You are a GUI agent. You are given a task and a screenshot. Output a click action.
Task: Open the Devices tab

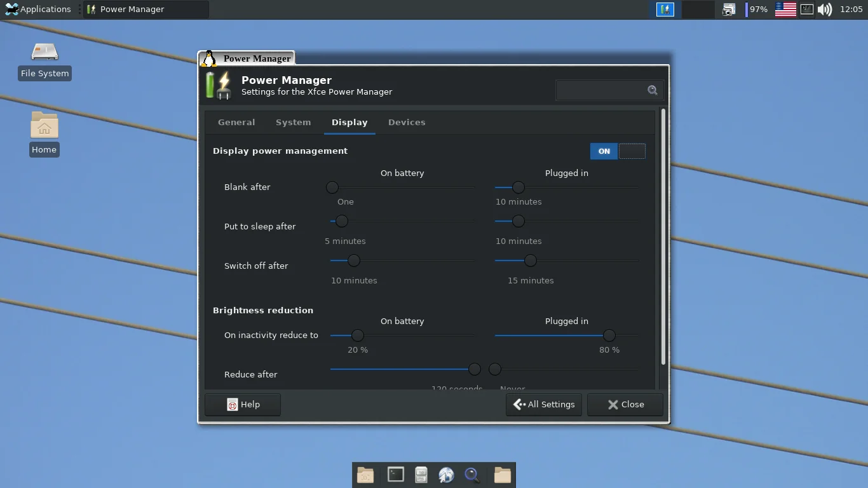(x=407, y=122)
